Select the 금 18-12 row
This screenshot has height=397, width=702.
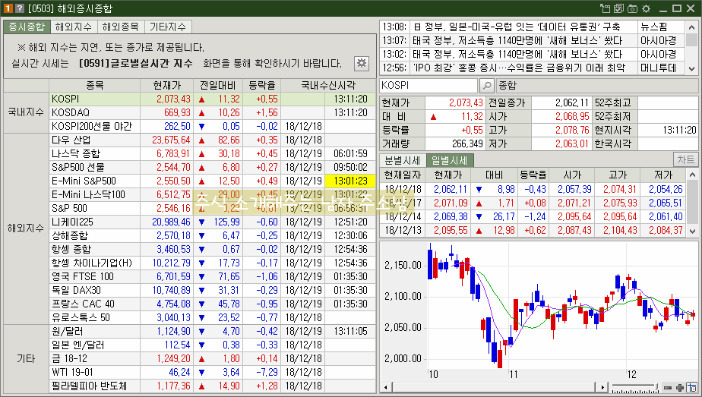pyautogui.click(x=212, y=359)
